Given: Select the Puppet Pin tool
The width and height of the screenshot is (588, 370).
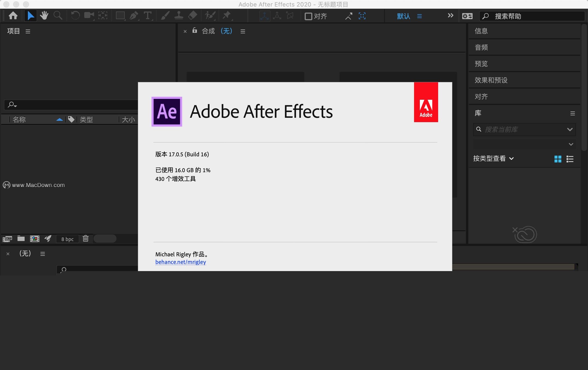Looking at the screenshot, I should pyautogui.click(x=227, y=16).
